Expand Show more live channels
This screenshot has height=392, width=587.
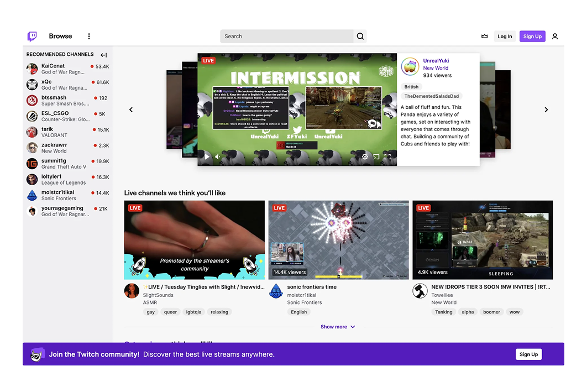click(338, 327)
